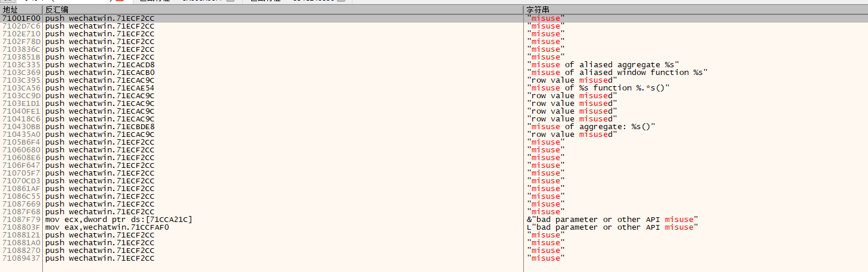This screenshot has height=272, width=868.
Task: Click the L"bad parameter or other API misuse" string
Action: (x=613, y=227)
